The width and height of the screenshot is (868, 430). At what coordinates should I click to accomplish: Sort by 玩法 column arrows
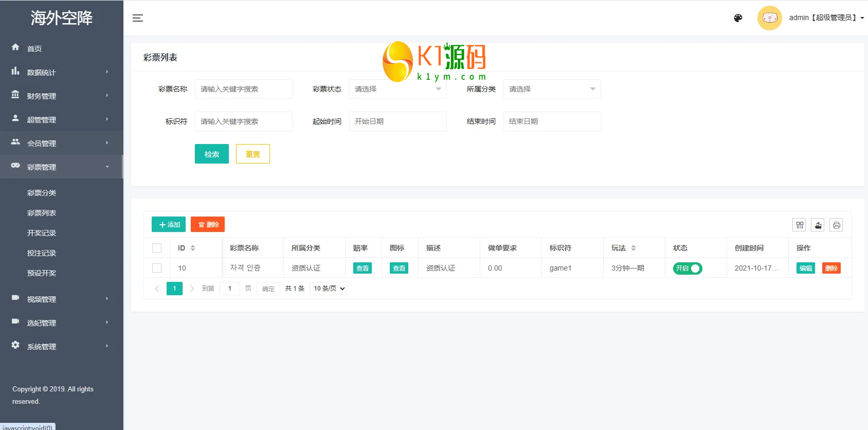click(634, 248)
